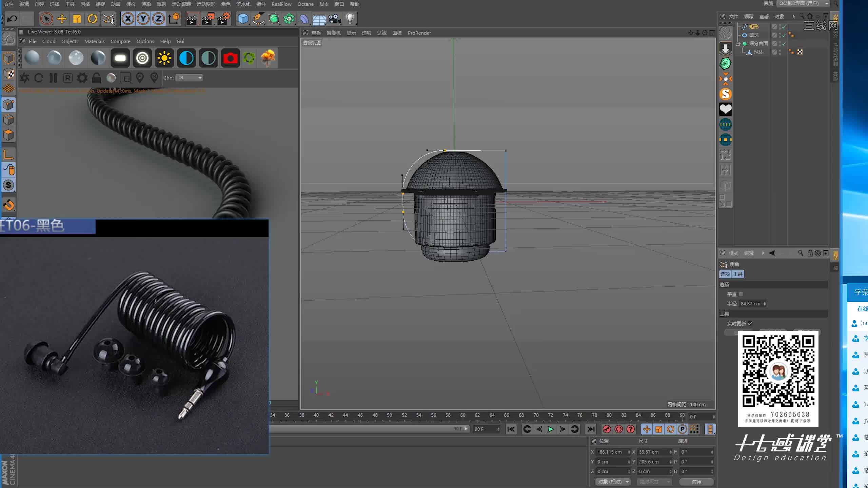The height and width of the screenshot is (488, 868).
Task: Toggle 圆环 enable green checkmark
Action: point(784,35)
